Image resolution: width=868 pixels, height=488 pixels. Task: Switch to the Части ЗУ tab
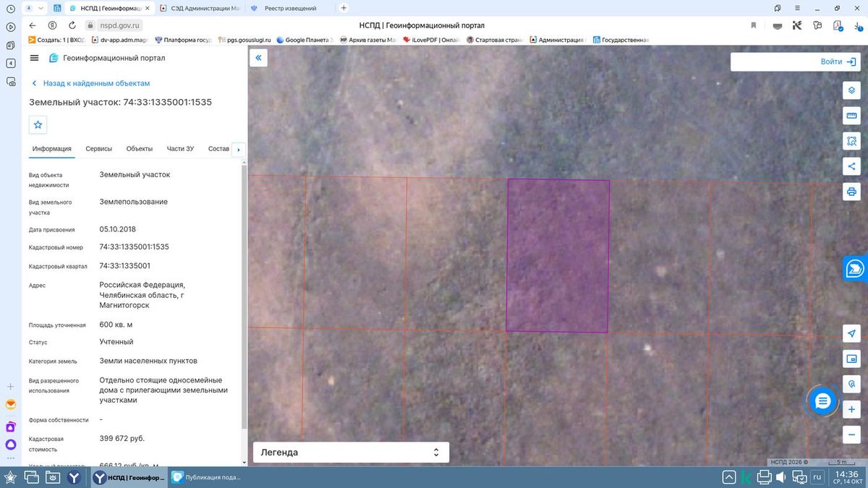pyautogui.click(x=180, y=149)
